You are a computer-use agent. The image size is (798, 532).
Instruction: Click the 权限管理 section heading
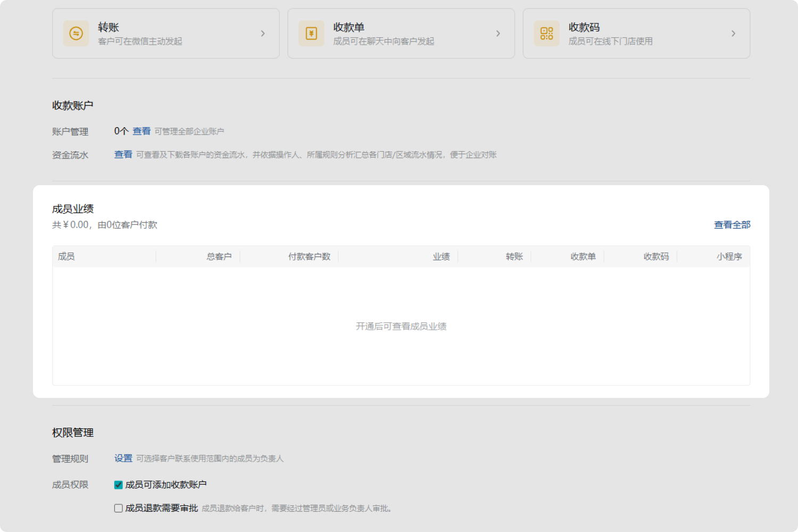73,433
